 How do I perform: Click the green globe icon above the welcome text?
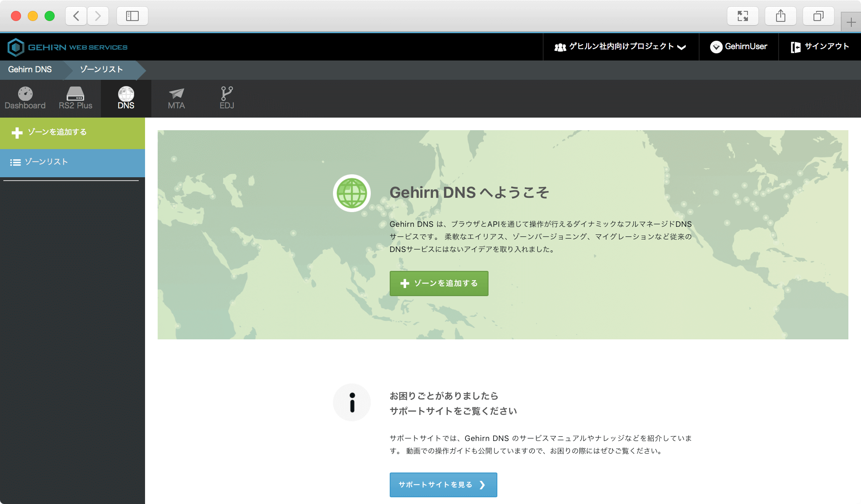coord(351,192)
